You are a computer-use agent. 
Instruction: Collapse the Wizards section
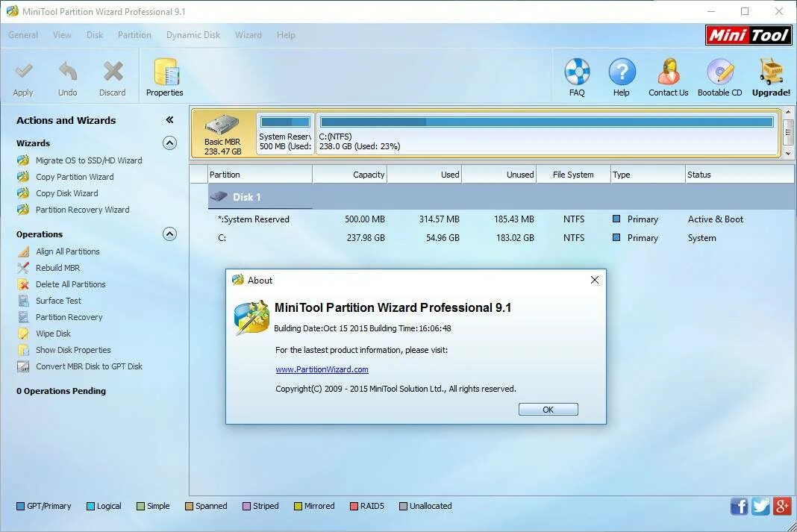point(169,143)
